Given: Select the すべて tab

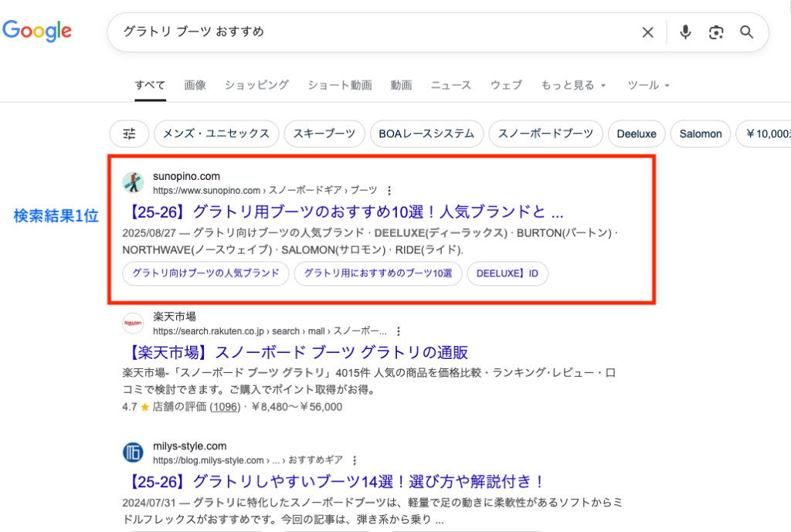Looking at the screenshot, I should [x=150, y=85].
